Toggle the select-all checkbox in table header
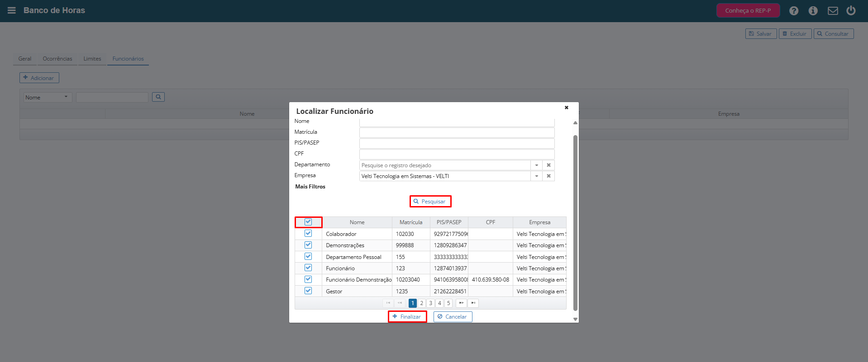The width and height of the screenshot is (868, 362). point(308,222)
